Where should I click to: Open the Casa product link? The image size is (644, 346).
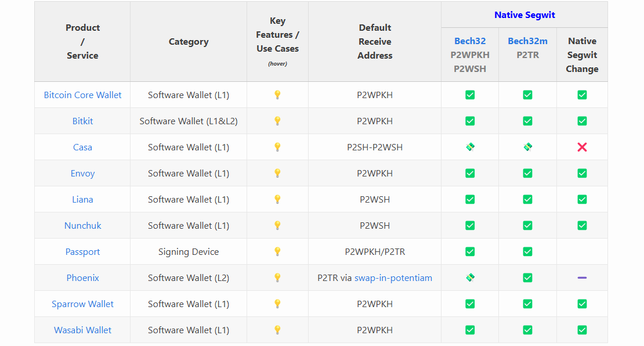point(82,147)
